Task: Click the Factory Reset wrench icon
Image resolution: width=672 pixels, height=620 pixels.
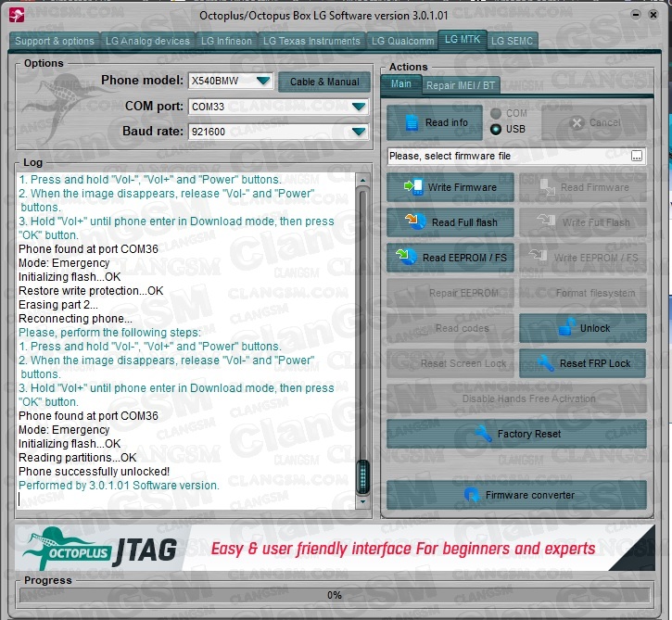Action: pos(483,434)
